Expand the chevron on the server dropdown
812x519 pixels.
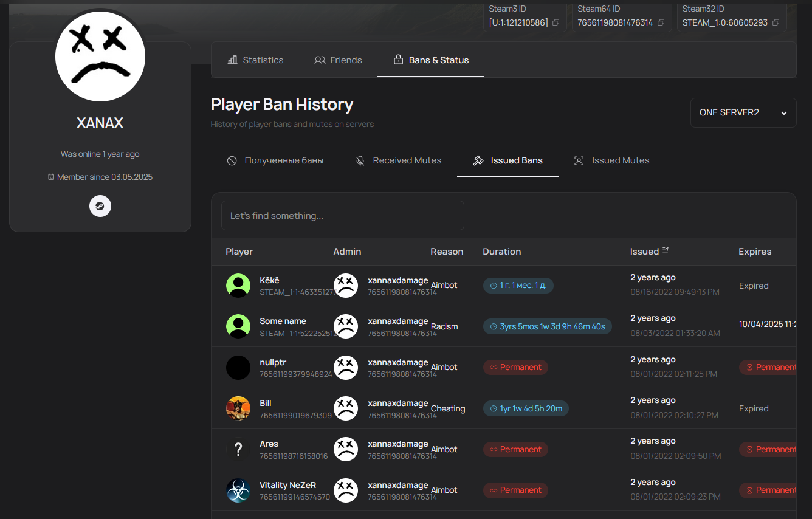(x=784, y=112)
